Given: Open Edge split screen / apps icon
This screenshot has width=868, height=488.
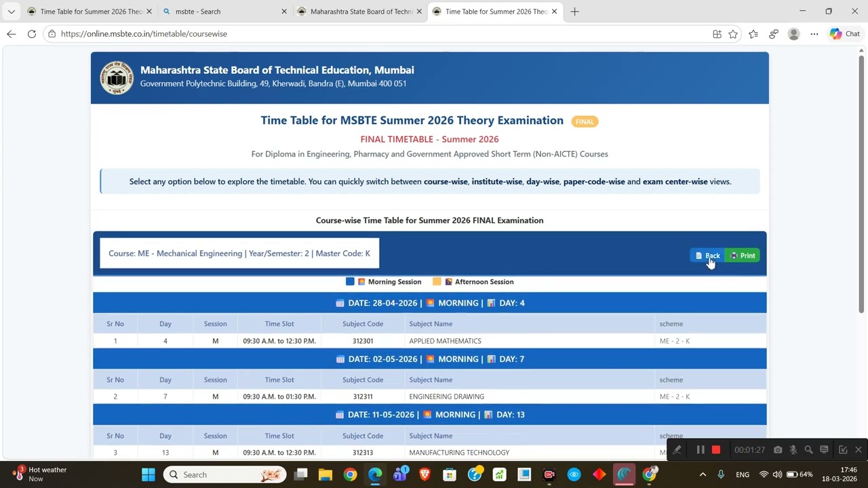Looking at the screenshot, I should point(717,34).
